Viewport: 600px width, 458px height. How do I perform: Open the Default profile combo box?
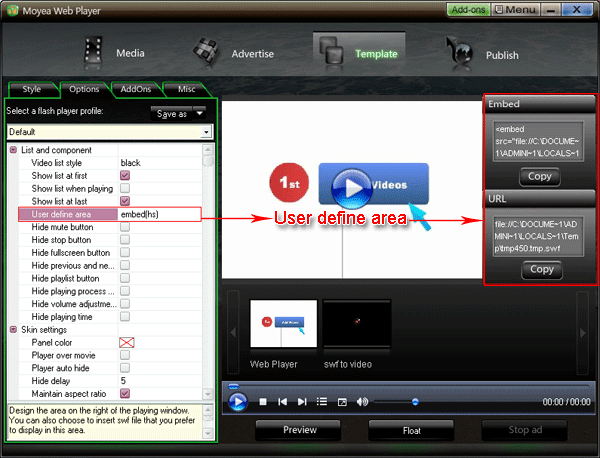click(110, 132)
